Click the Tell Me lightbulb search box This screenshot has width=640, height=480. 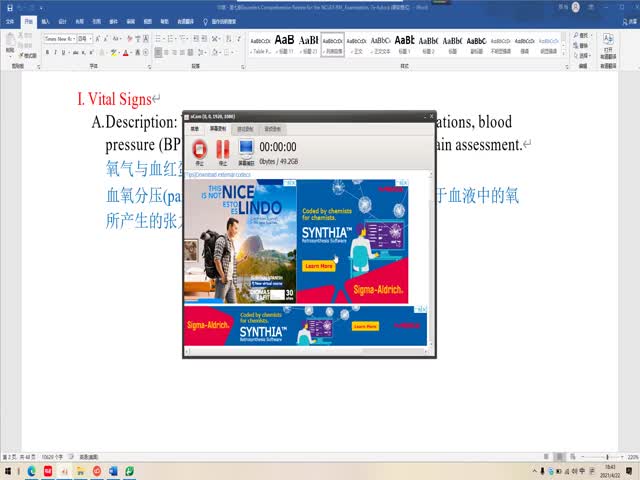coord(220,22)
